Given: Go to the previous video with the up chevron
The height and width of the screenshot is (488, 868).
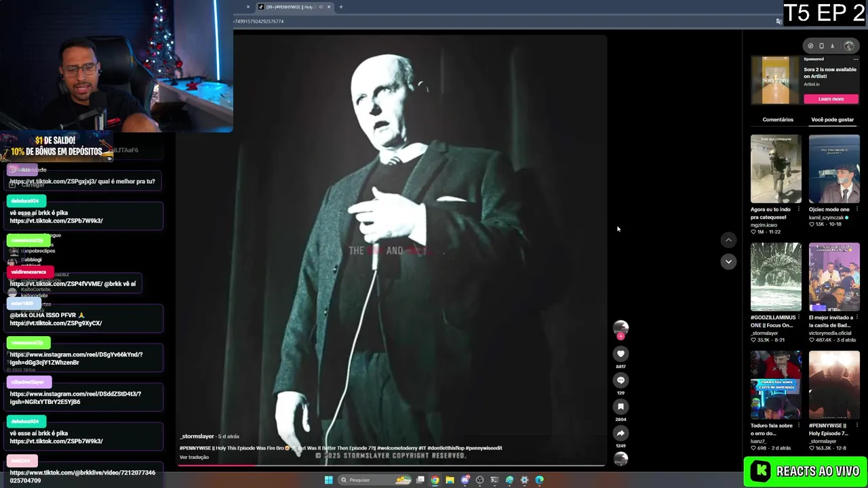Looking at the screenshot, I should (728, 240).
